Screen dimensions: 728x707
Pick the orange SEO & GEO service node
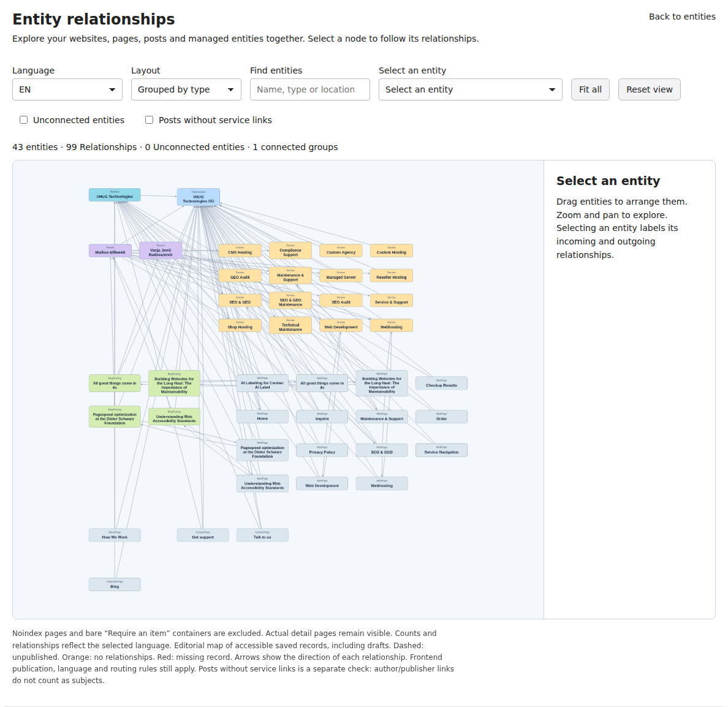[240, 300]
